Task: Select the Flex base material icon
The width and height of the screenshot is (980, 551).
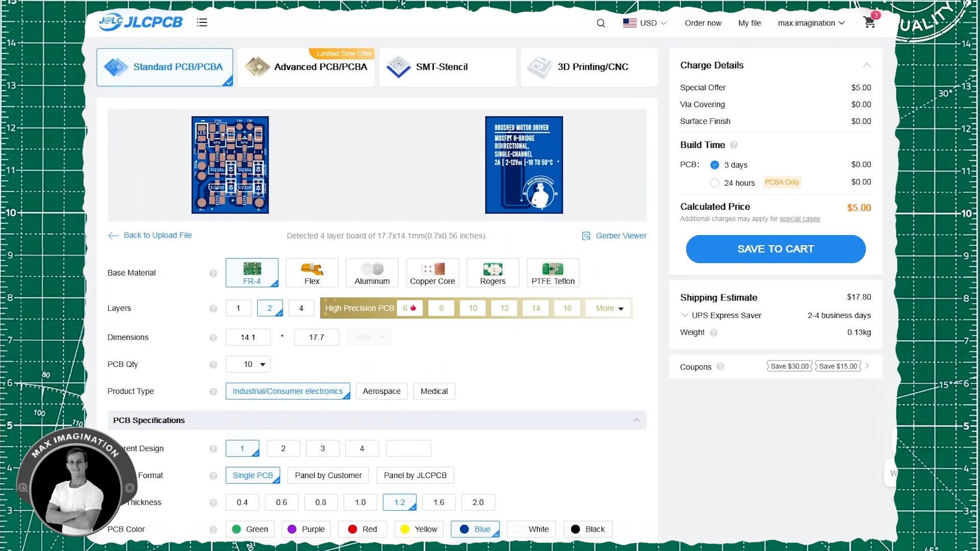Action: (x=312, y=273)
